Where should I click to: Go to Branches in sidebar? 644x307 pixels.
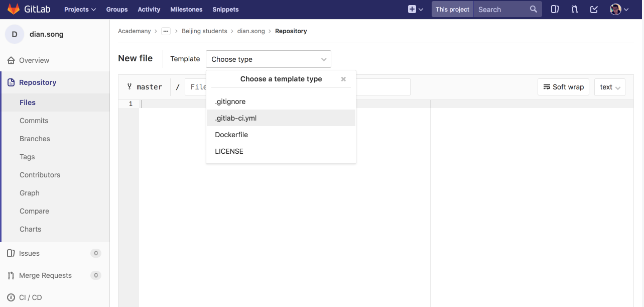(35, 139)
